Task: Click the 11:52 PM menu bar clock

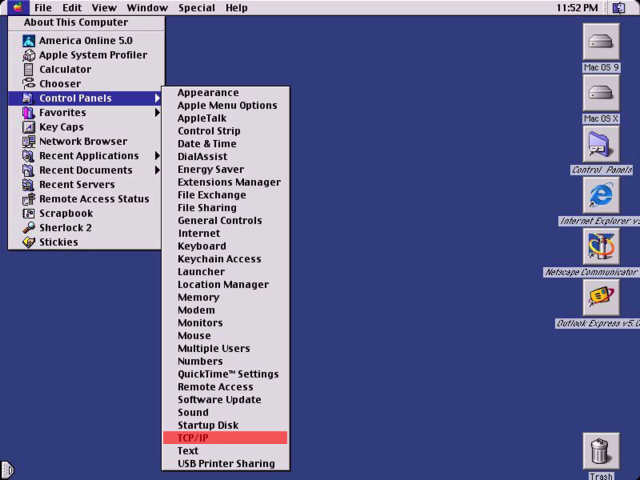Action: pyautogui.click(x=577, y=8)
